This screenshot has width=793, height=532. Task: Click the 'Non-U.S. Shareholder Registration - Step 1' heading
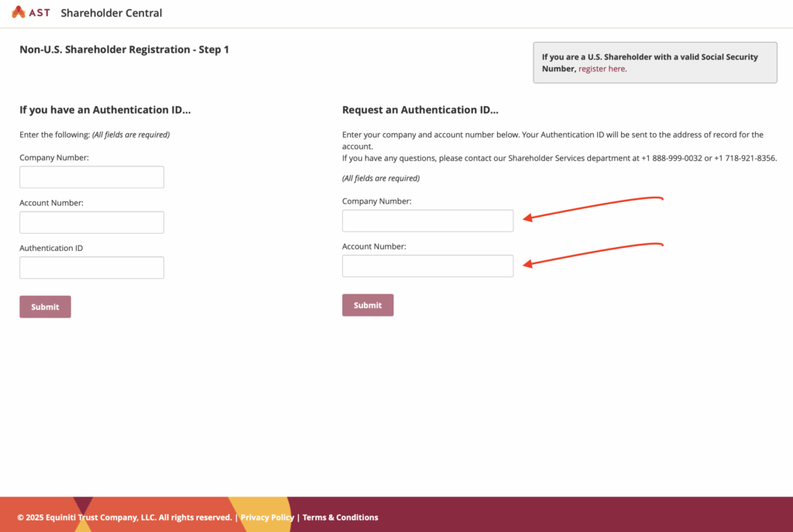coord(125,50)
